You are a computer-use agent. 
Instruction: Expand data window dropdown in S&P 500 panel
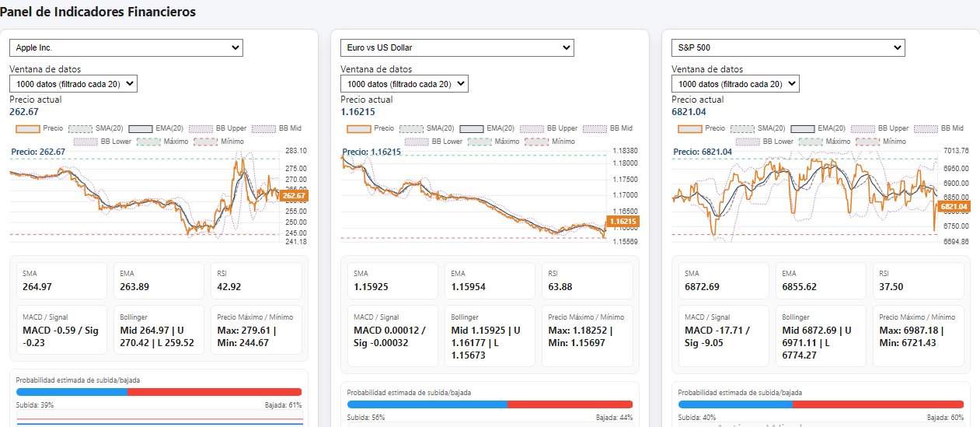coord(735,84)
